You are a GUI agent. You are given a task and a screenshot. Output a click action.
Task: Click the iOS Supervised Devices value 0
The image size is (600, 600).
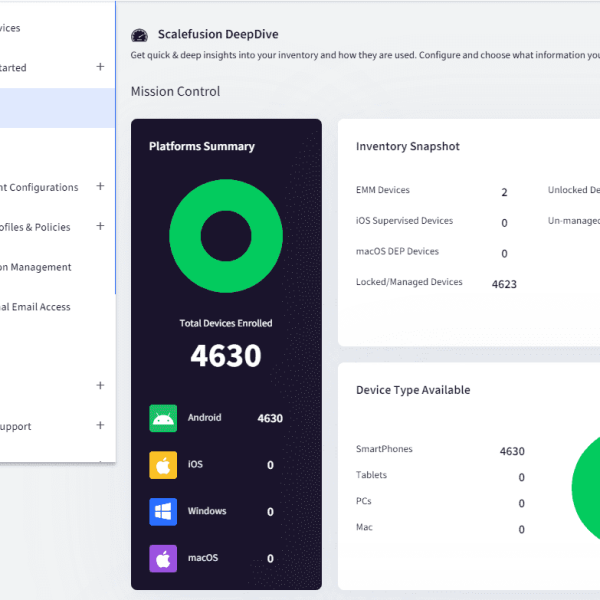pos(504,223)
